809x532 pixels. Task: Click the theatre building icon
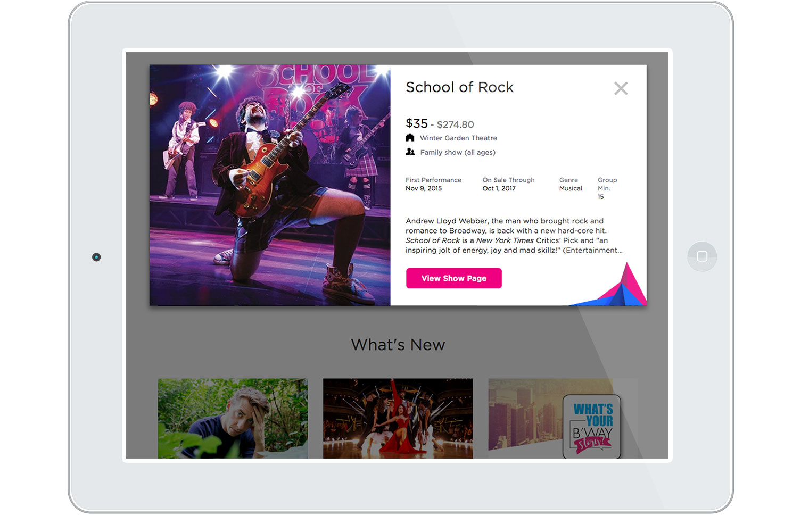coord(410,138)
